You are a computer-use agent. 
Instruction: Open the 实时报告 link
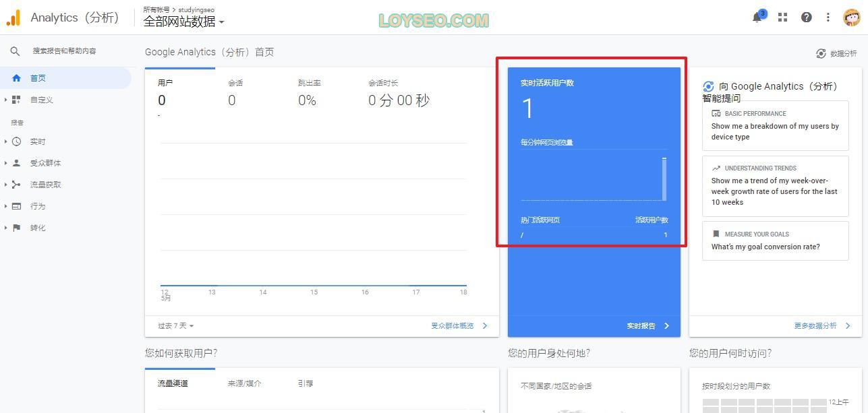[641, 326]
